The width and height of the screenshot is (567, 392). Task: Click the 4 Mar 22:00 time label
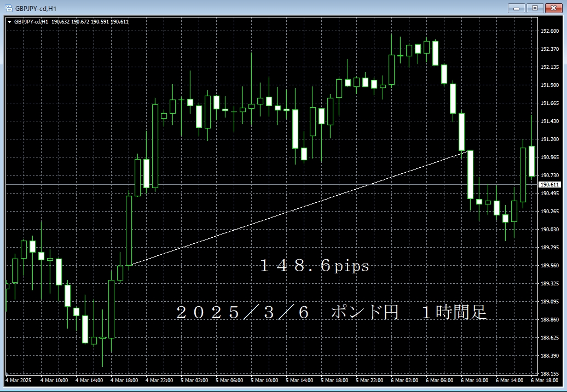[x=159, y=381]
